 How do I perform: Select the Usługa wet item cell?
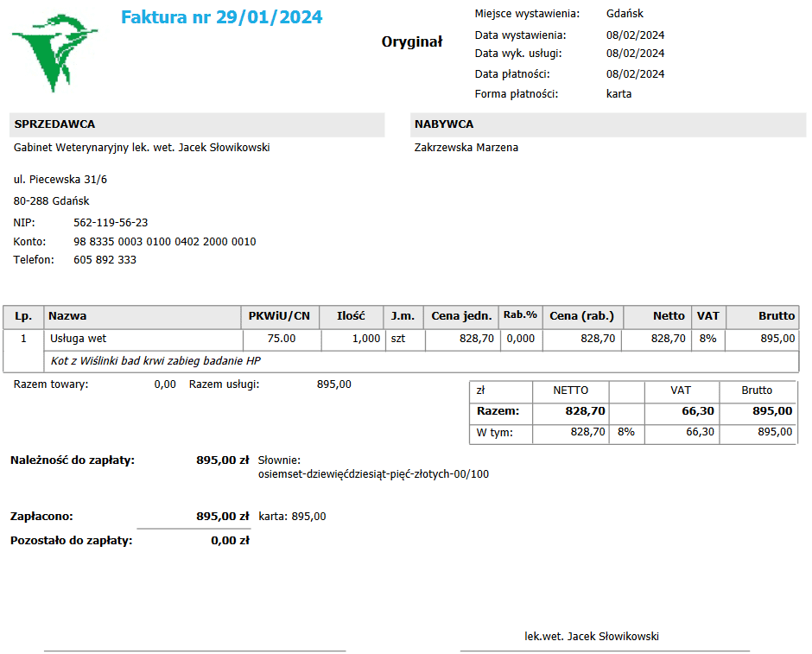click(x=78, y=339)
